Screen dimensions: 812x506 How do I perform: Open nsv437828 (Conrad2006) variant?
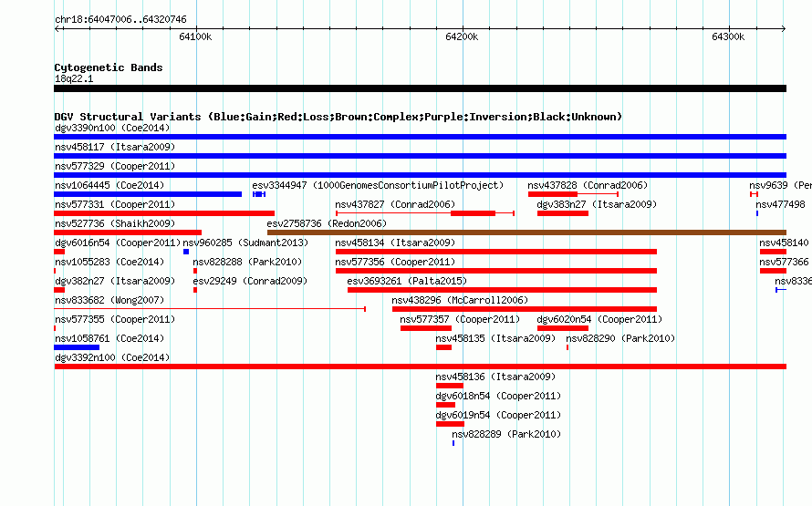pyautogui.click(x=588, y=185)
